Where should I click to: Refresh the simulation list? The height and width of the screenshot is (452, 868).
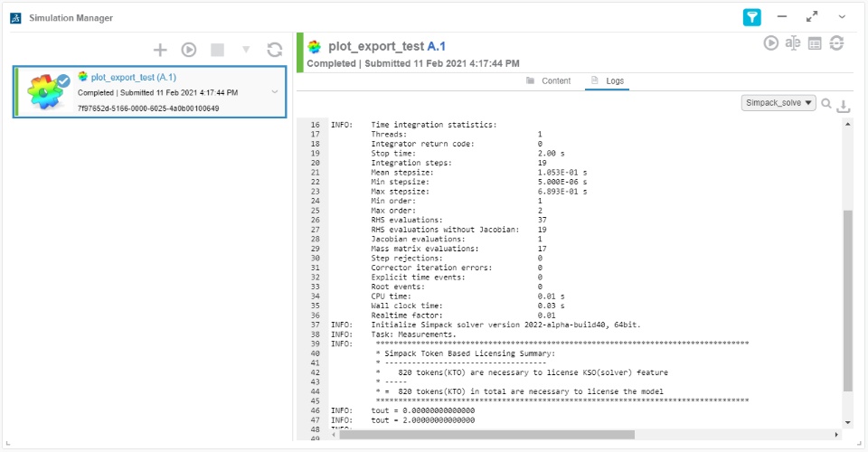[275, 50]
